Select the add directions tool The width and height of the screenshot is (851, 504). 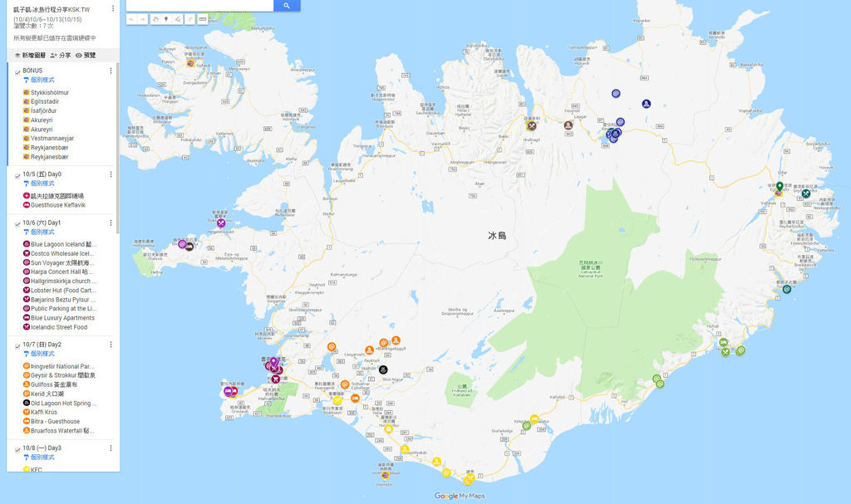[x=190, y=19]
